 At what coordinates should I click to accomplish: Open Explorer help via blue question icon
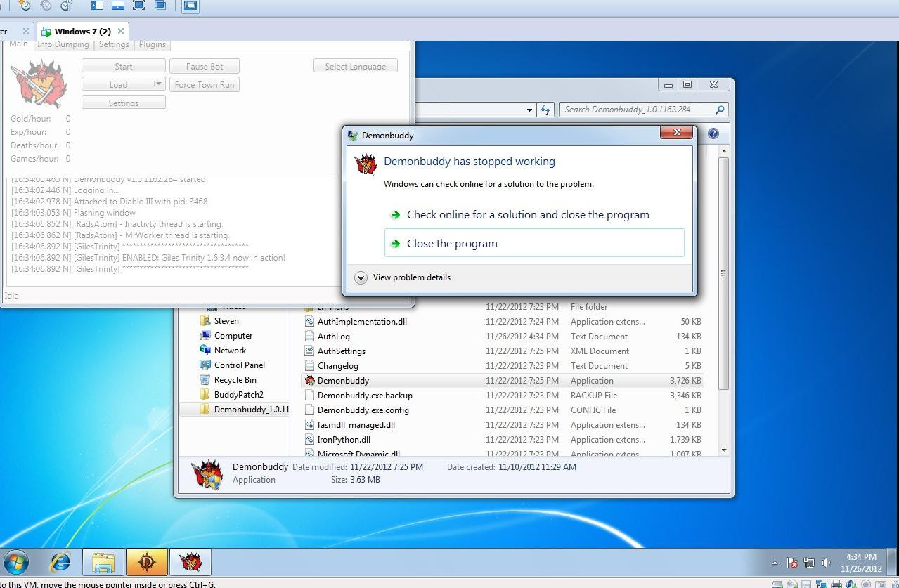point(713,133)
